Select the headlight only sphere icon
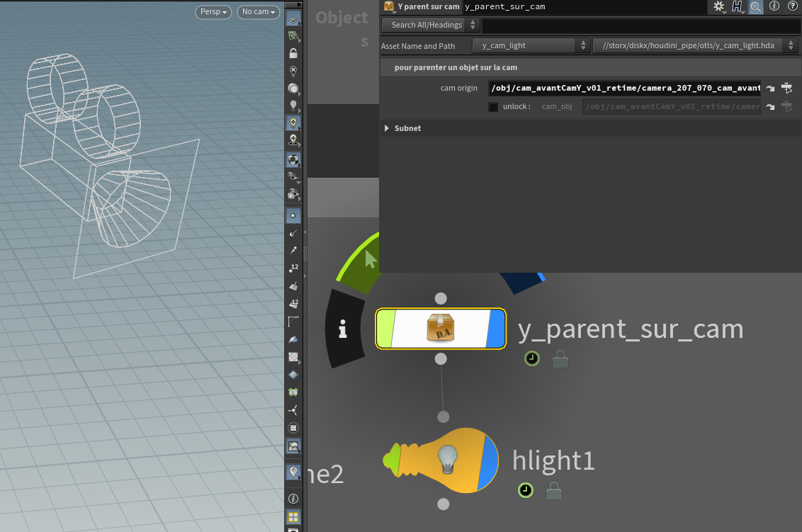Viewport: 802px width, 532px height. tap(293, 88)
